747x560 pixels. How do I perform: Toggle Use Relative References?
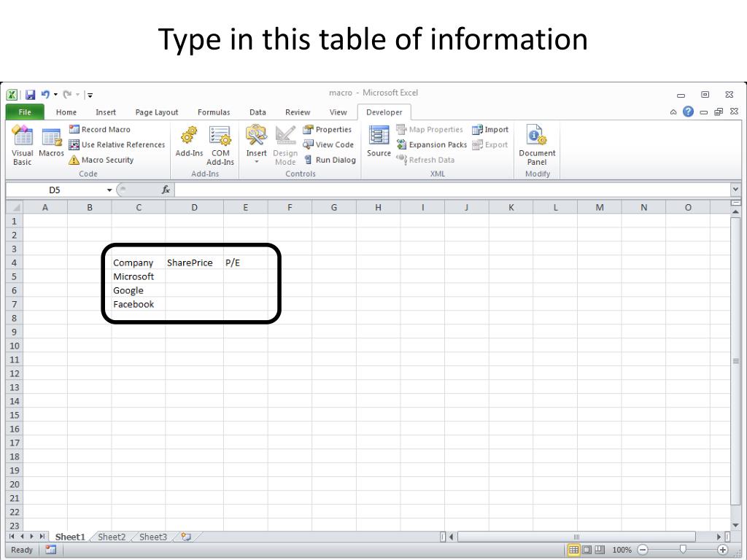[117, 145]
